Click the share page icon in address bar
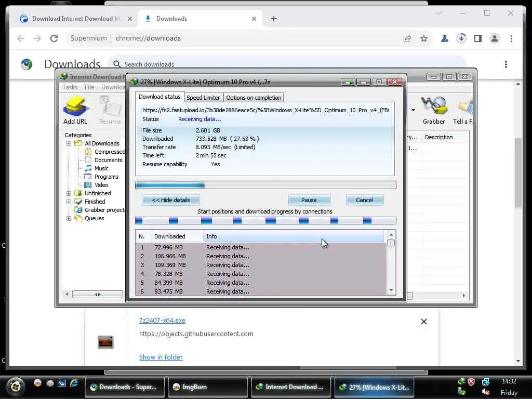Viewport: 532px width, 399px height. tap(407, 38)
